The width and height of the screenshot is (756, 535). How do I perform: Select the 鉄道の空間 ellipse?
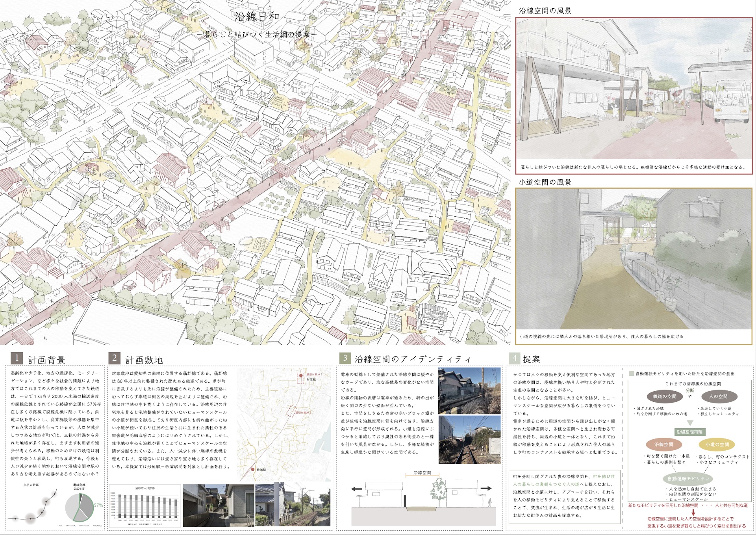coord(665,396)
